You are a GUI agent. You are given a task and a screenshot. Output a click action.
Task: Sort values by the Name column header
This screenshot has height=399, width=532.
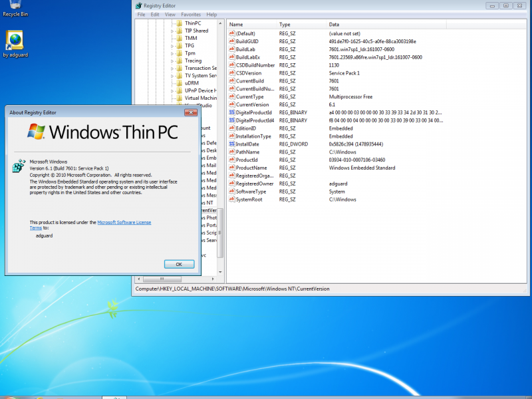click(251, 25)
